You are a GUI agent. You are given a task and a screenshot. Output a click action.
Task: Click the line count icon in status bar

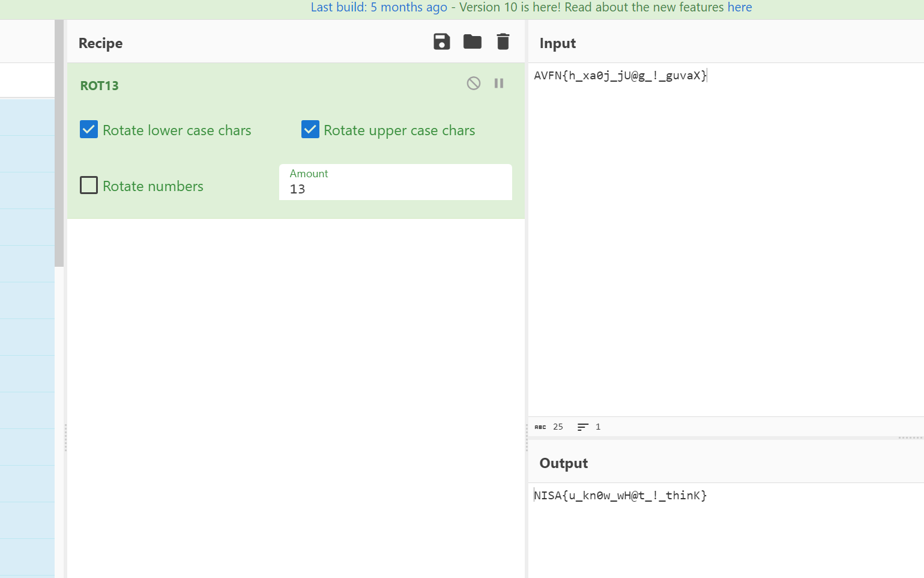[x=582, y=427]
